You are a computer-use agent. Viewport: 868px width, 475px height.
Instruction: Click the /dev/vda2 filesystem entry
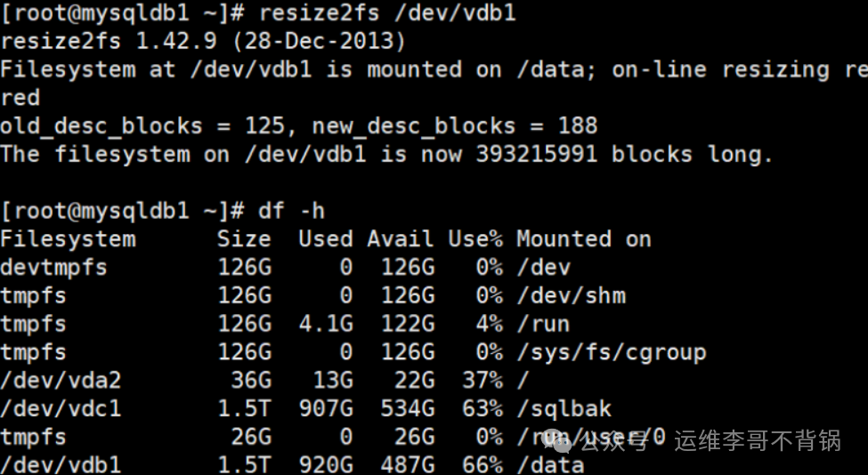(x=61, y=381)
